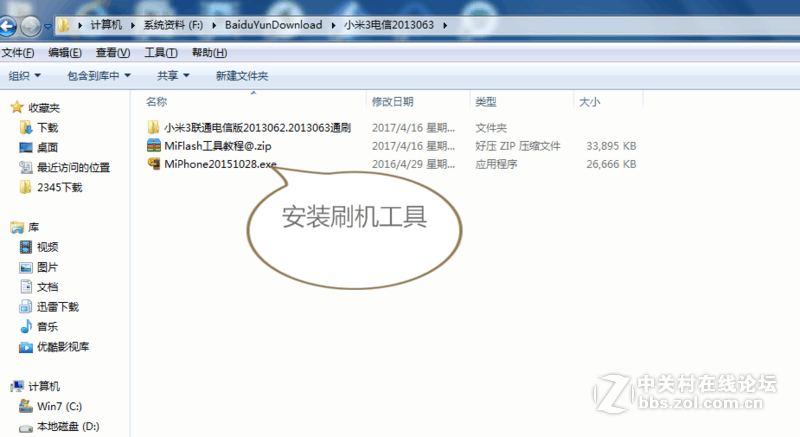Click the 33,895 KB size cell
Image resolution: width=800 pixels, height=437 pixels.
611,146
